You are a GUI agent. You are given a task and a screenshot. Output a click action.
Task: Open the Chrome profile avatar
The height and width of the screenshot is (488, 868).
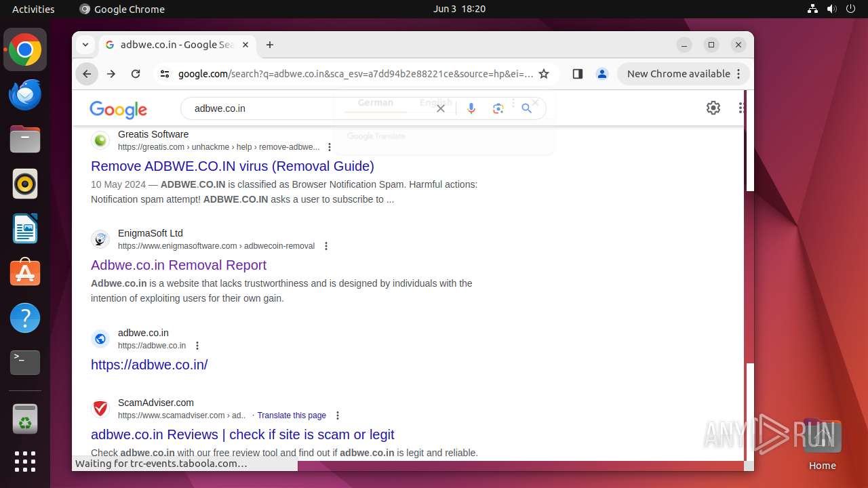602,74
